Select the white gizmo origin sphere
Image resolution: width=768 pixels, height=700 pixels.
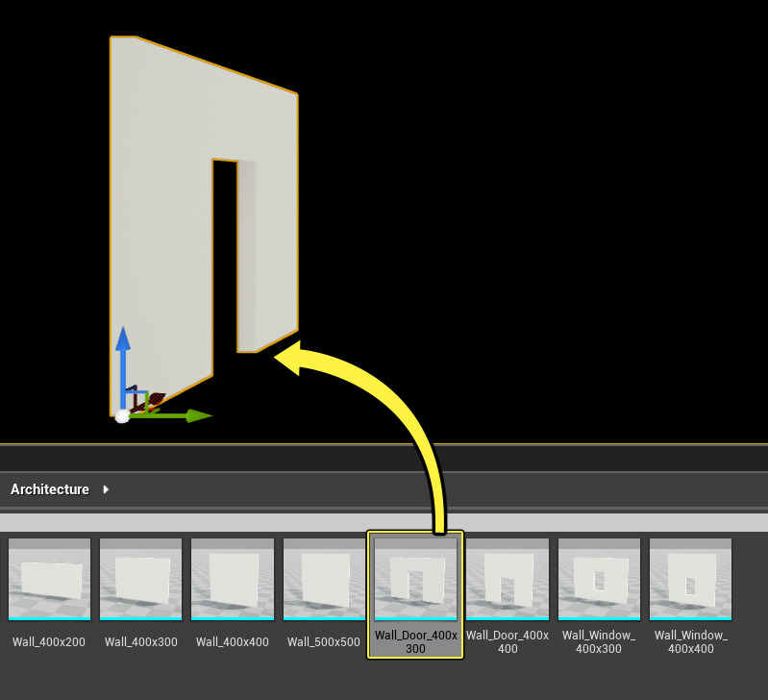[x=122, y=416]
